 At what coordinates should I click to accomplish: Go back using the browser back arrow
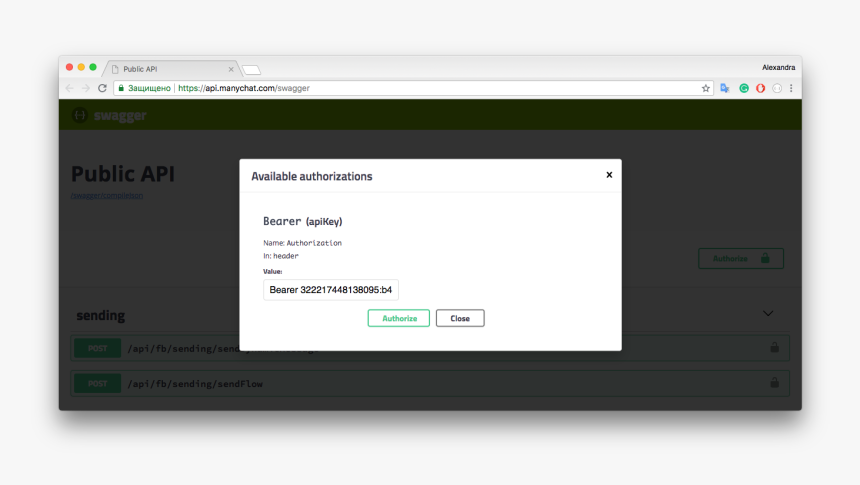(x=70, y=88)
